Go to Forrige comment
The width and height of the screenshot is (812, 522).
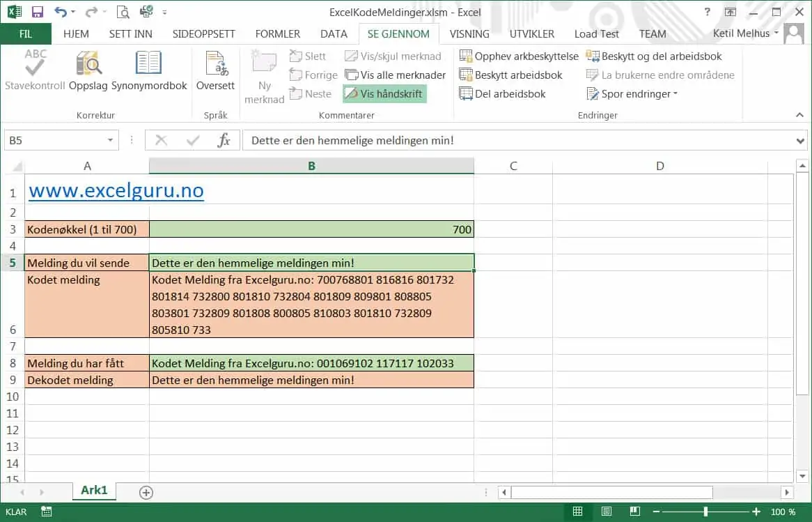[x=313, y=75]
